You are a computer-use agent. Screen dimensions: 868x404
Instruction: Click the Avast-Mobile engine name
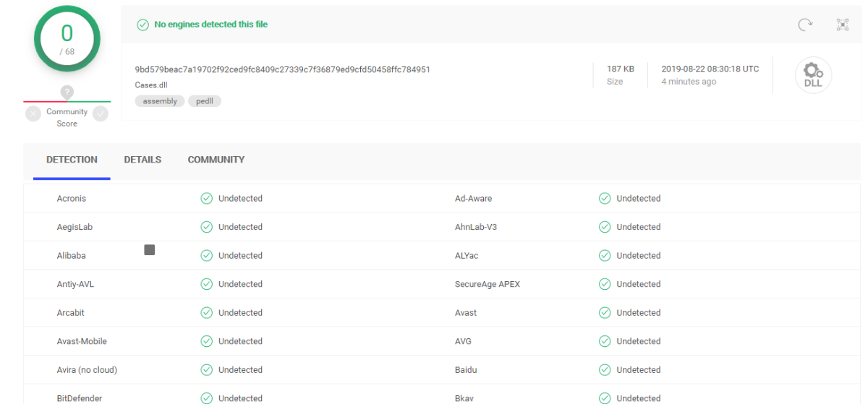pos(82,341)
